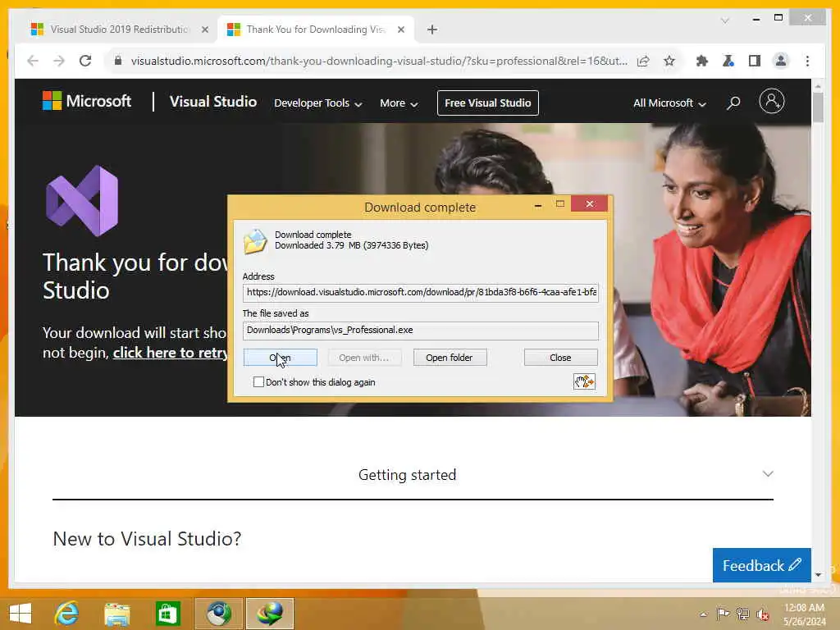Toggle the side panel icon
This screenshot has height=630, width=840.
click(755, 61)
